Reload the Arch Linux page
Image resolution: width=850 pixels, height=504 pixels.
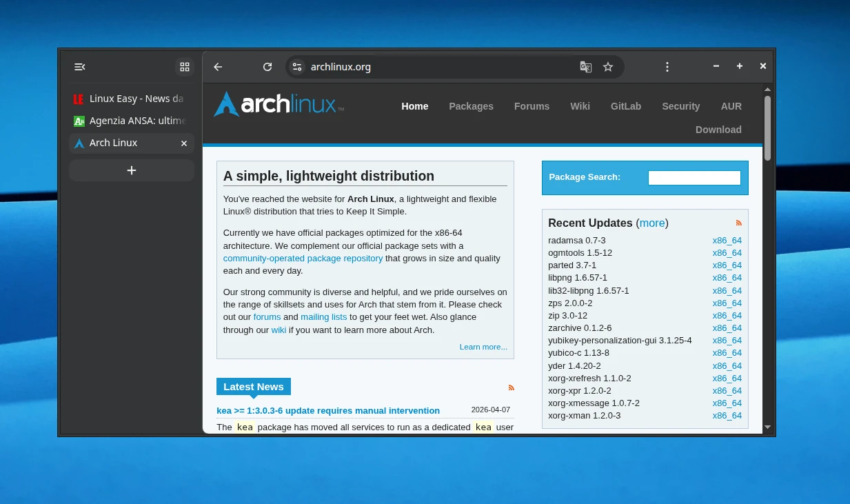coord(267,67)
